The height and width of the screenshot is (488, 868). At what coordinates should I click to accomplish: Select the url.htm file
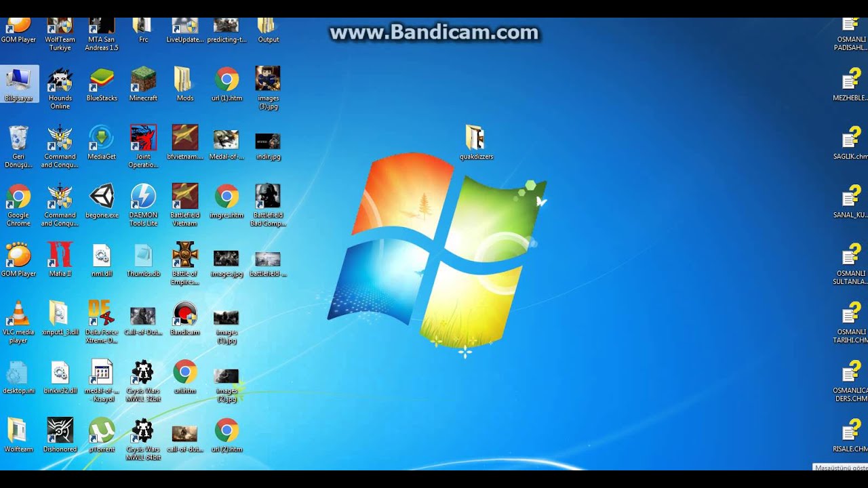(185, 377)
